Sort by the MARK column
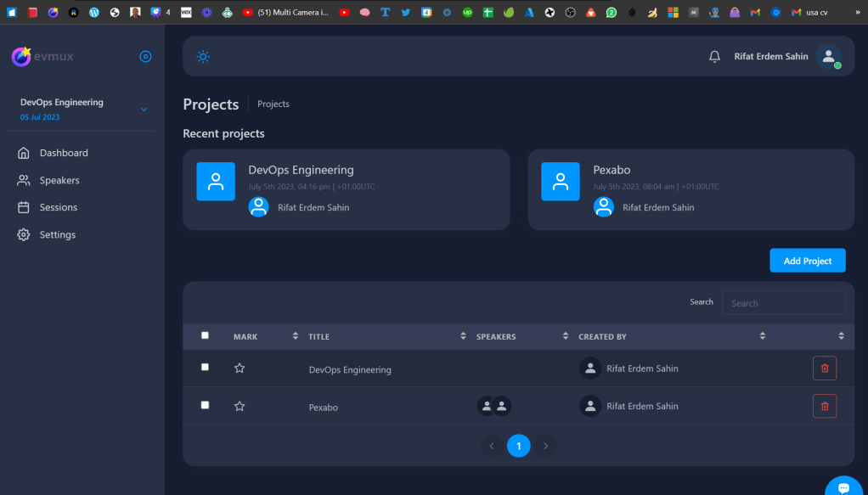Viewport: 868px width, 495px height. (295, 336)
